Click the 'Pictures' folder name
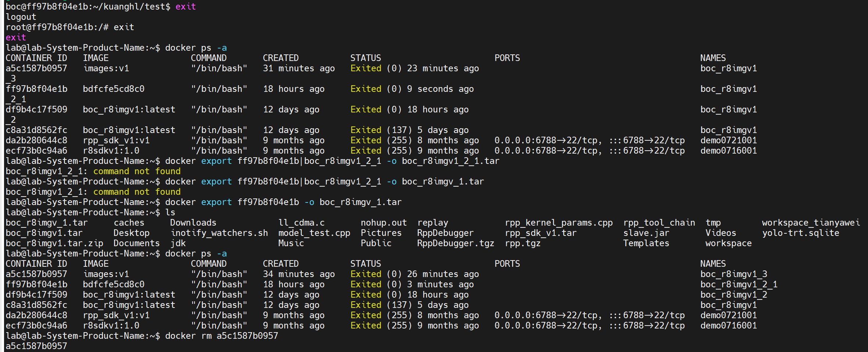The image size is (868, 352). point(381,233)
